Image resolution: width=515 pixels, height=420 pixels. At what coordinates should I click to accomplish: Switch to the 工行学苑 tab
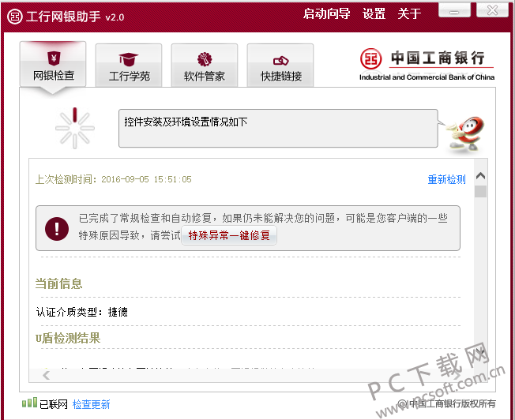[129, 66]
